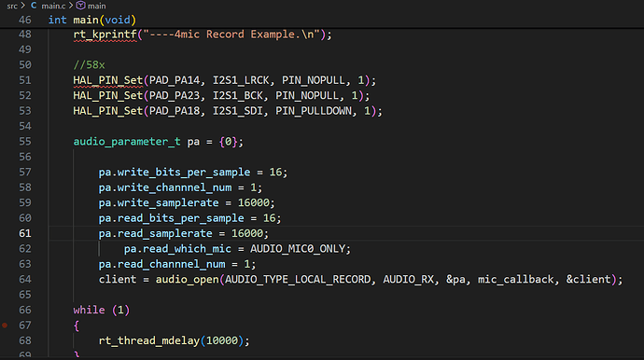Click AUDIO_MIC0_ONLY constant
The height and width of the screenshot is (360, 644).
click(298, 249)
